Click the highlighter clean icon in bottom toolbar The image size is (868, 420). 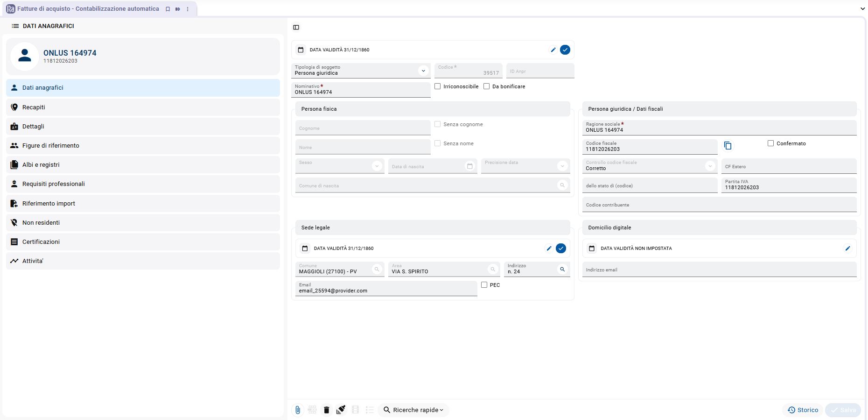click(341, 410)
